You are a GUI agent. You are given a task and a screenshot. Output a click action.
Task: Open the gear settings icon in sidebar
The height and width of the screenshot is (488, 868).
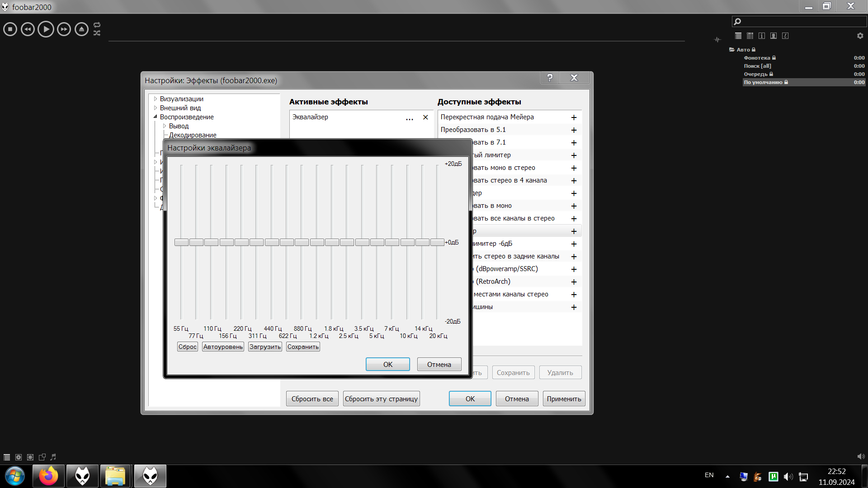pos(860,36)
